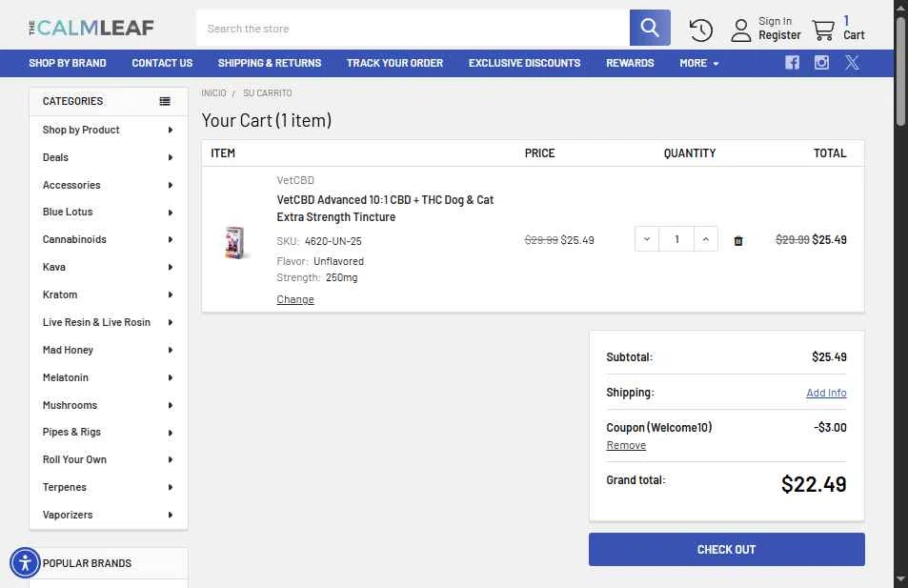The height and width of the screenshot is (588, 908).
Task: Open the More dropdown menu
Action: (699, 63)
